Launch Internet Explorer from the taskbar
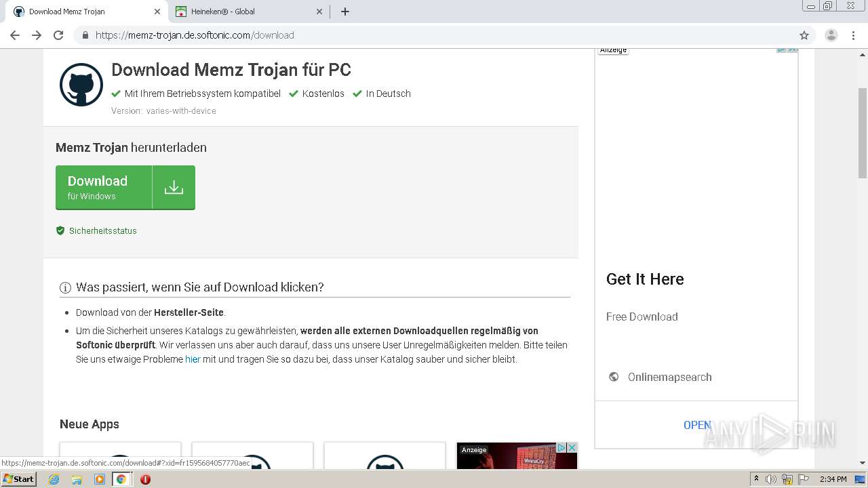This screenshot has height=488, width=868. 54,479
